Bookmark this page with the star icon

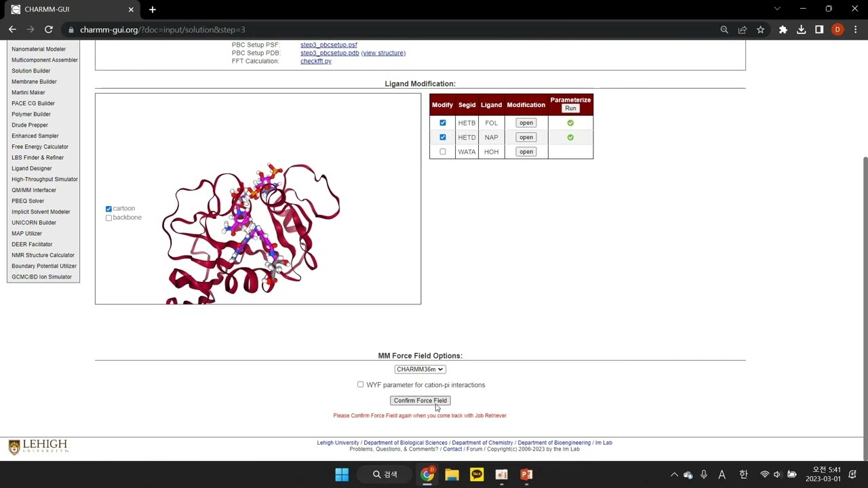[761, 30]
